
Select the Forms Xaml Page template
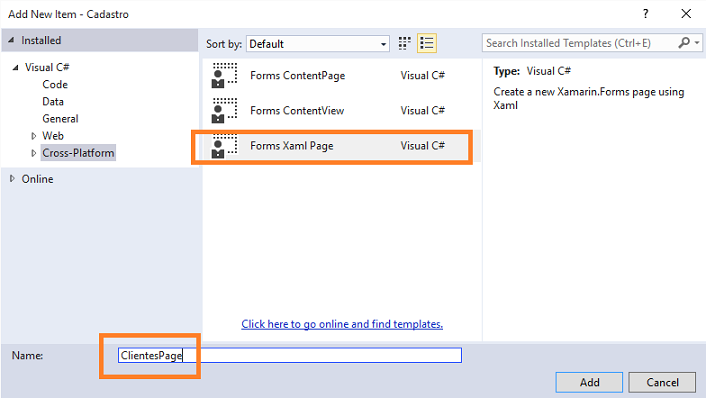341,146
